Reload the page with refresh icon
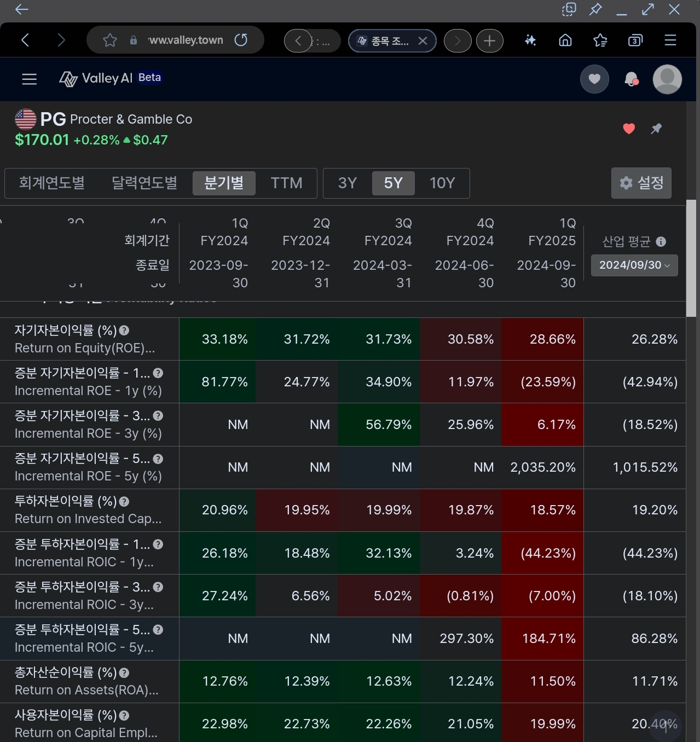Viewport: 700px width, 742px height. [241, 40]
